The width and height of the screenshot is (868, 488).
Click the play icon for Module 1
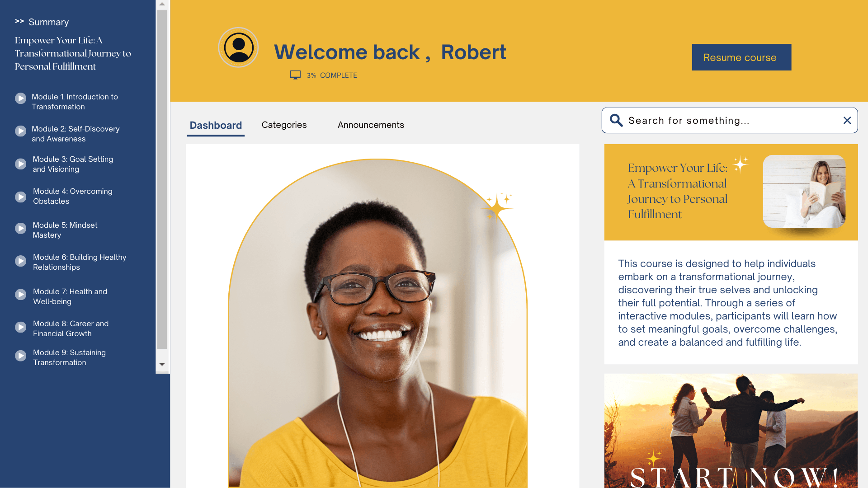point(21,99)
